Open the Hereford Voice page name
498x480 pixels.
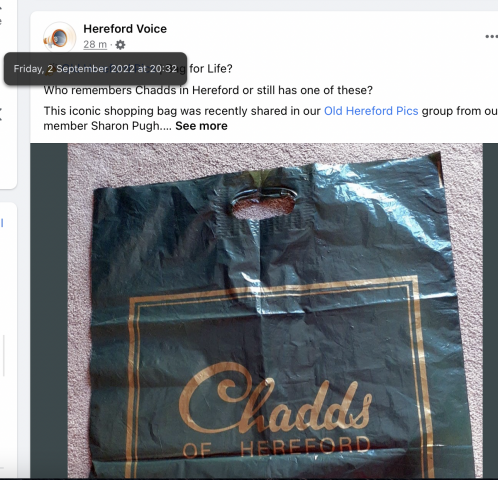pos(125,29)
